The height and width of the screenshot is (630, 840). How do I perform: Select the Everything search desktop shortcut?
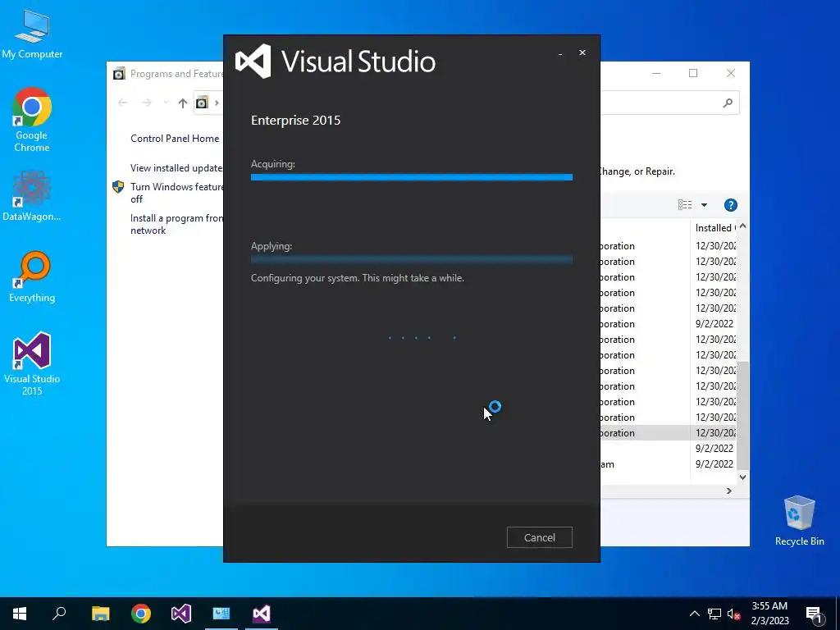pos(32,277)
